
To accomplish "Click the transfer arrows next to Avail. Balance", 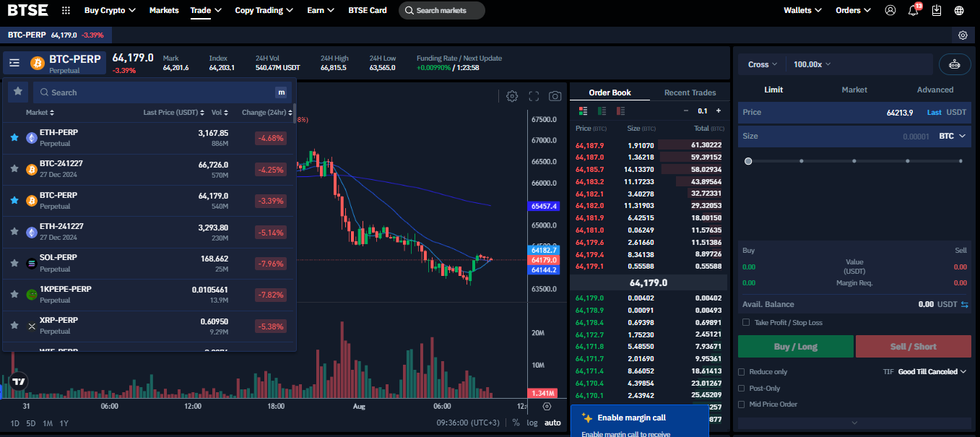I will tap(963, 305).
